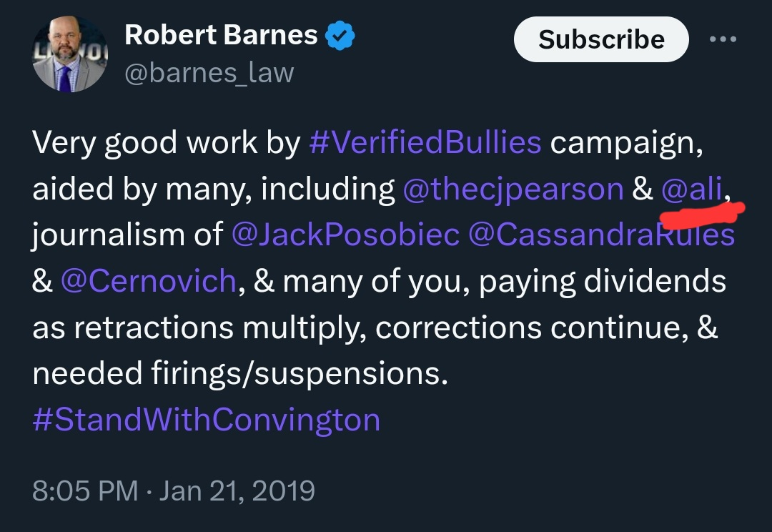Screen dimensions: 772x532
Task: Visit the @barnes_law handle
Action: pos(209,73)
